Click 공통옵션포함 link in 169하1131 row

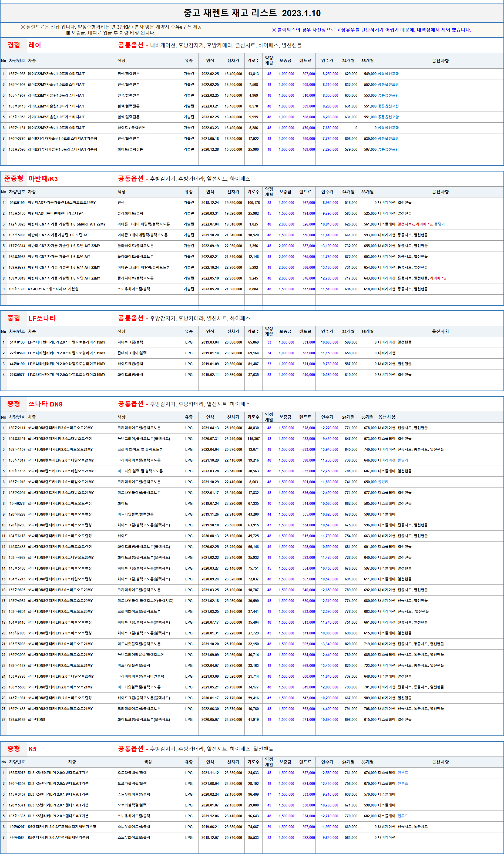coord(388,128)
